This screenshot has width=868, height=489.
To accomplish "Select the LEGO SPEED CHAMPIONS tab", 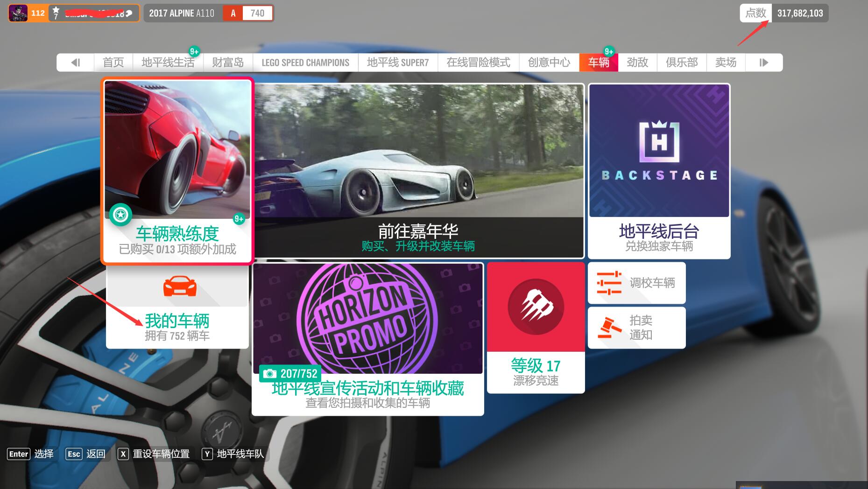I will pyautogui.click(x=305, y=63).
